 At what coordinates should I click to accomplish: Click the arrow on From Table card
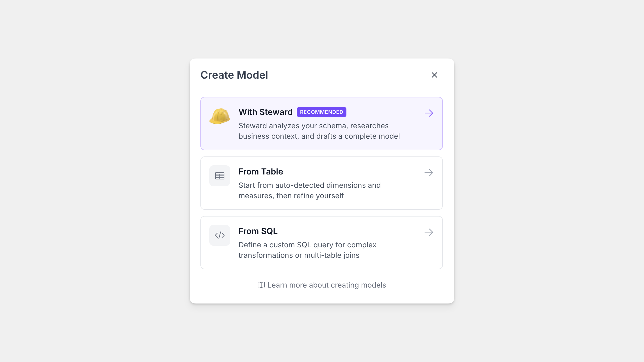[x=428, y=173]
